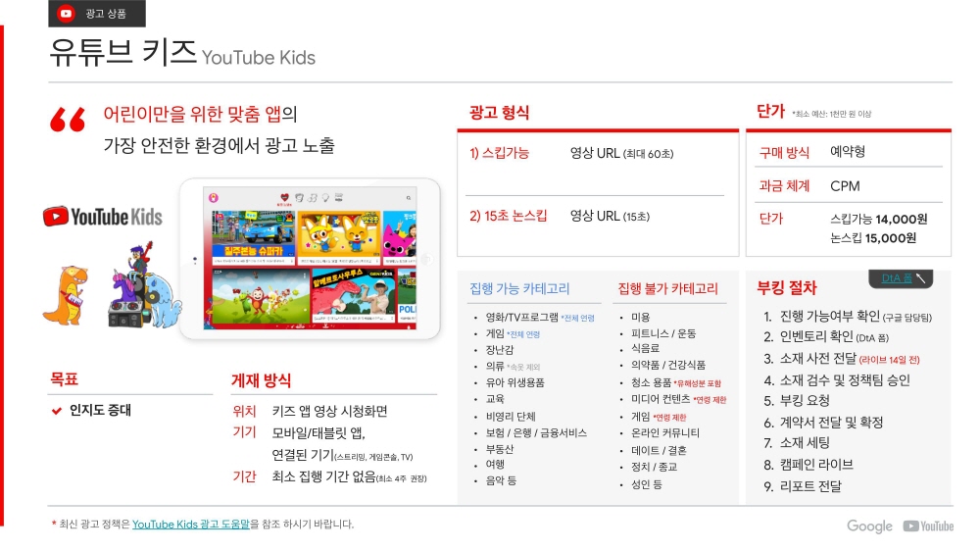980x551 pixels.
Task: Click the YouTube Kids logo beside the tablet
Action: point(103,217)
